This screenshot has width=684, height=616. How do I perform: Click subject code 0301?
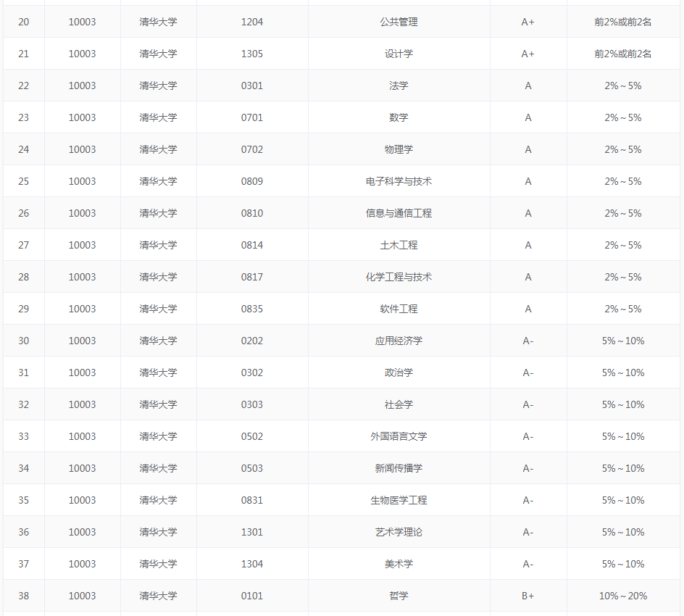click(x=252, y=86)
